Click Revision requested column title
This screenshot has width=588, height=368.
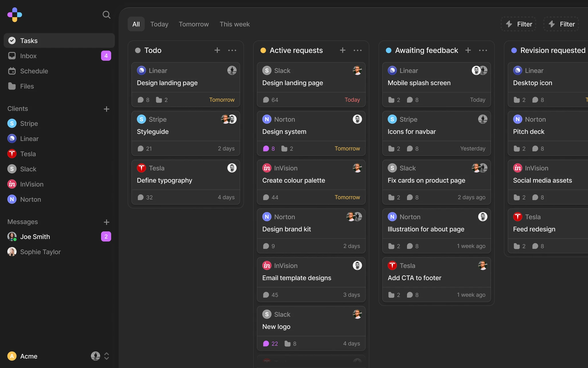(553, 50)
